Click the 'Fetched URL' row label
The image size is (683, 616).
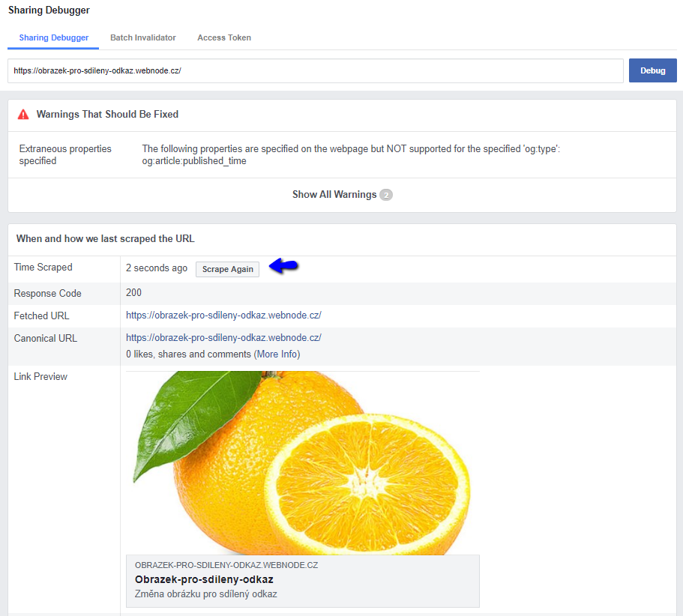point(41,315)
